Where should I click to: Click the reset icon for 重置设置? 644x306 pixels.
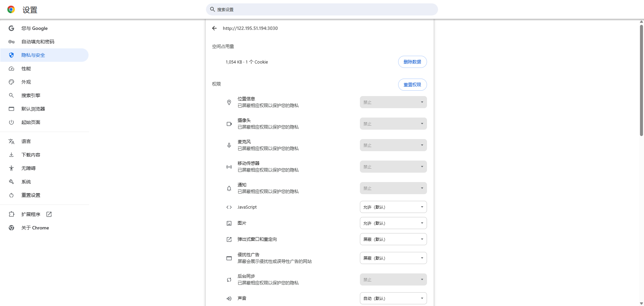point(11,195)
